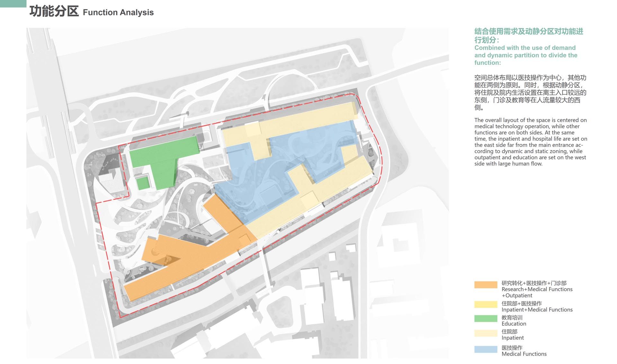The height and width of the screenshot is (364, 617).
Task: Click the pale yellow Inpatient swatch
Action: [486, 333]
